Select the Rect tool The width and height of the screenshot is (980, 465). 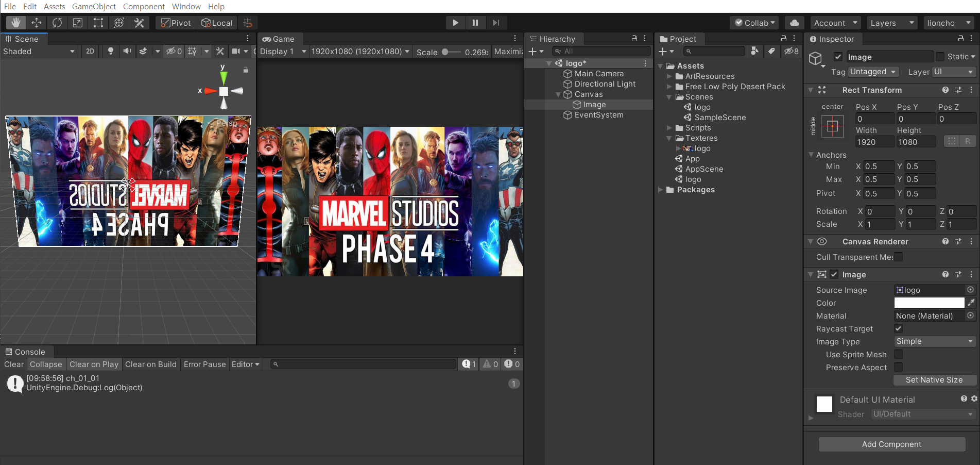(98, 23)
